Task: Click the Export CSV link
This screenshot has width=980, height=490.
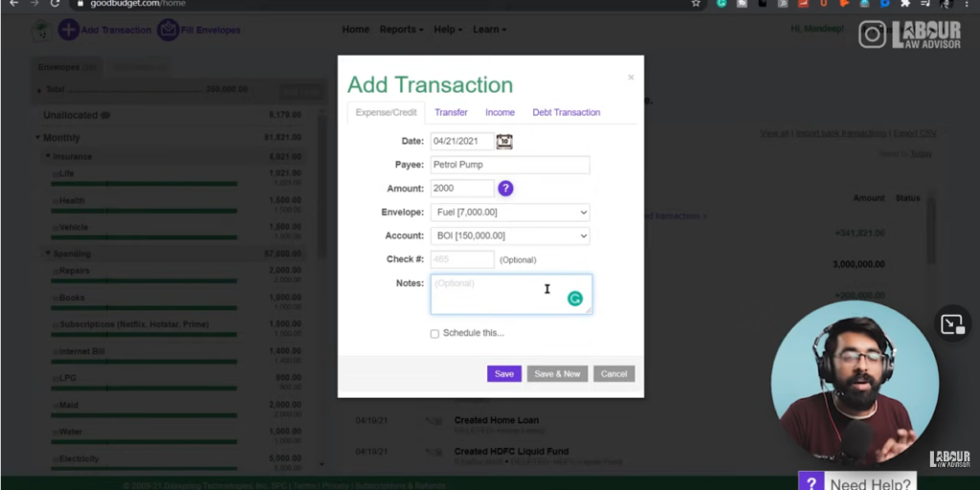Action: (x=914, y=133)
